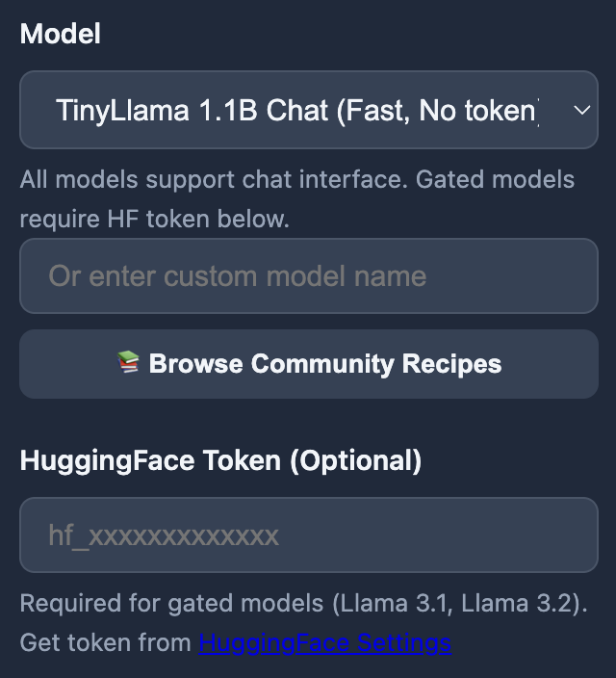
Task: Click the HuggingFace token input field
Action: click(308, 535)
